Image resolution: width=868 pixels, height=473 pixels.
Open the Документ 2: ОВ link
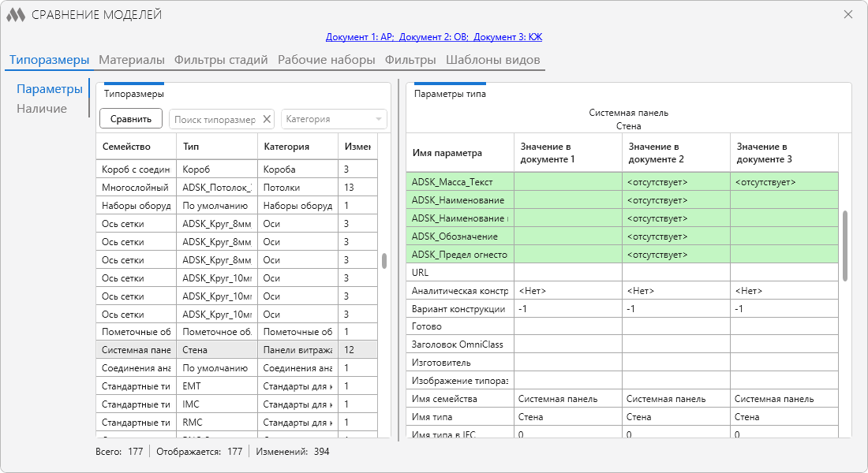434,37
